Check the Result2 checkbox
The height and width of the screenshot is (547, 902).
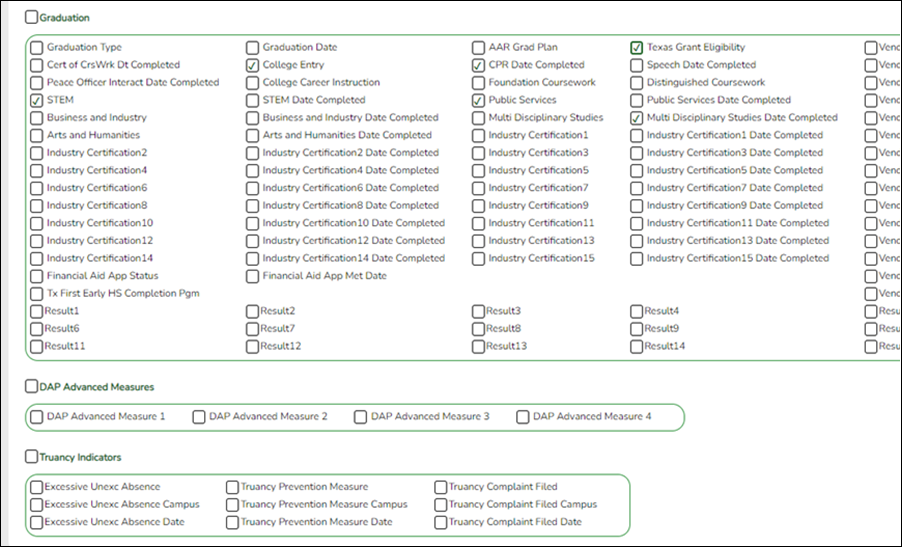253,312
